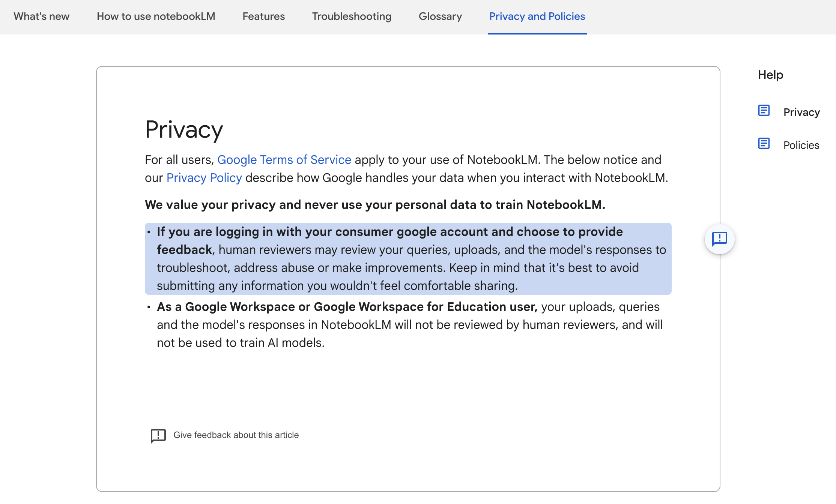Click the Privacy article icon in Help
The width and height of the screenshot is (836, 504).
click(x=764, y=111)
